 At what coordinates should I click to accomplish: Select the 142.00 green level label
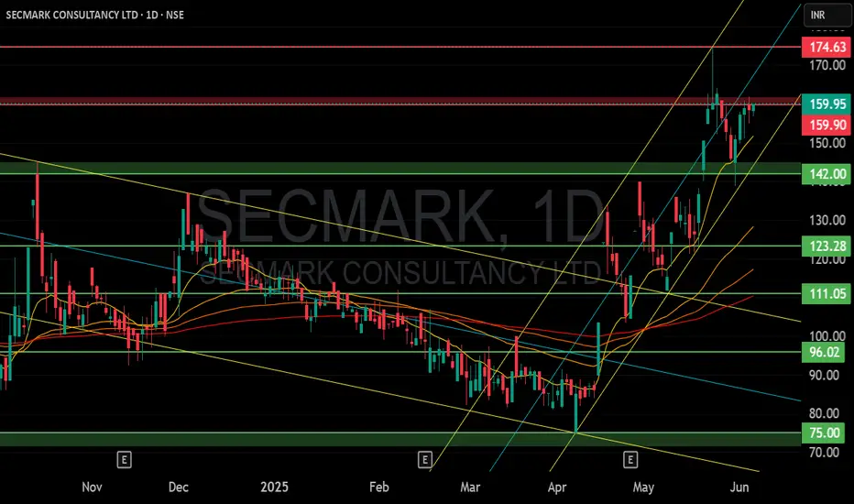[827, 174]
